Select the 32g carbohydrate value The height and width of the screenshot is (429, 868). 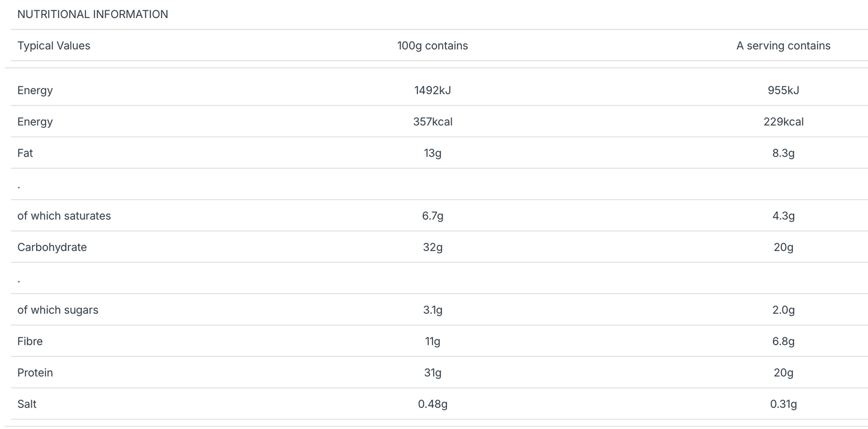pyautogui.click(x=432, y=247)
